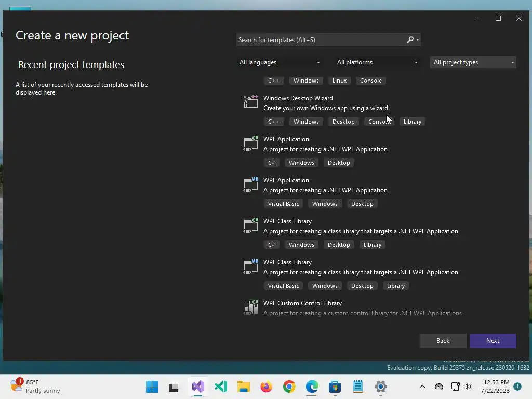Click Library tag under C# WPF Class Library
532x399 pixels.
tap(372, 245)
